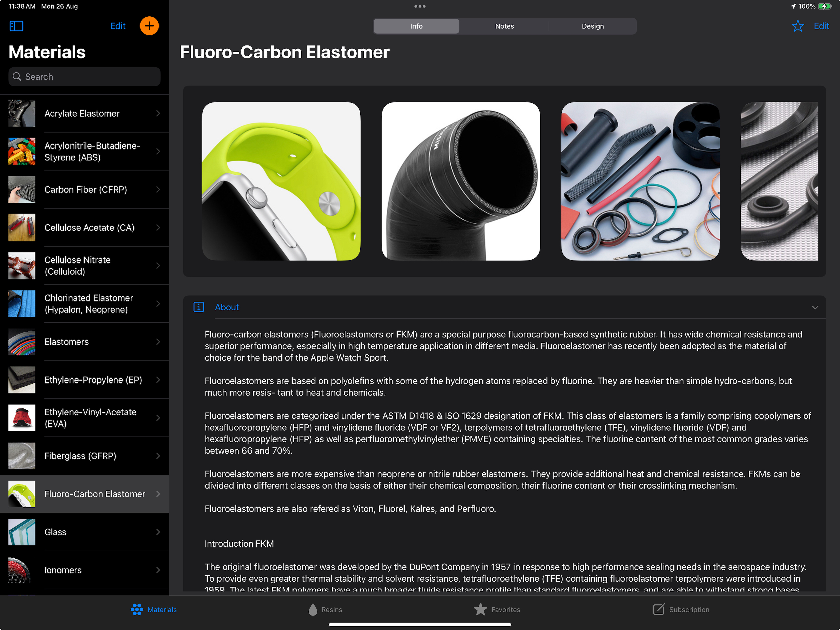
Task: Collapse the About section chevron
Action: (x=814, y=307)
